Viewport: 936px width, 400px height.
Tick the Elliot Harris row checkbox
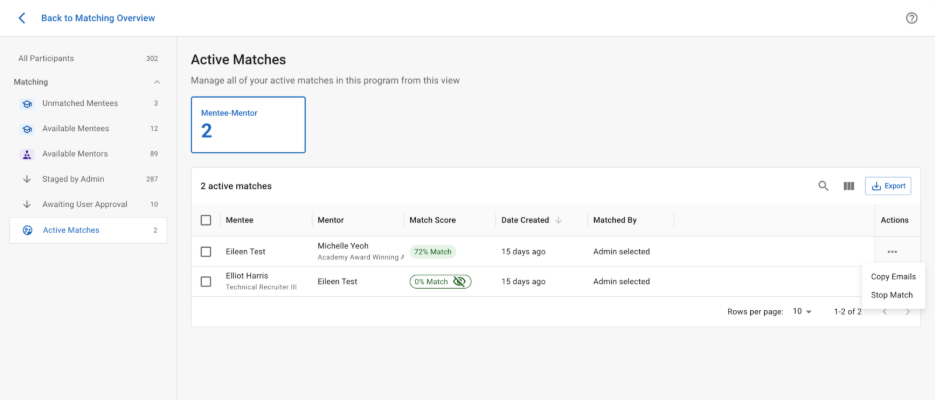pyautogui.click(x=206, y=282)
